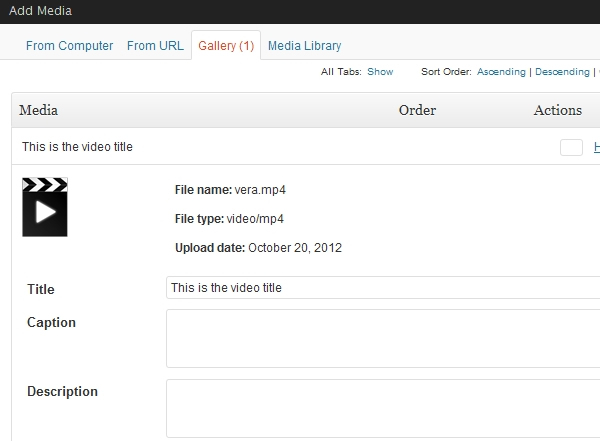
Task: Click the Hide link in the video row
Action: click(x=596, y=147)
